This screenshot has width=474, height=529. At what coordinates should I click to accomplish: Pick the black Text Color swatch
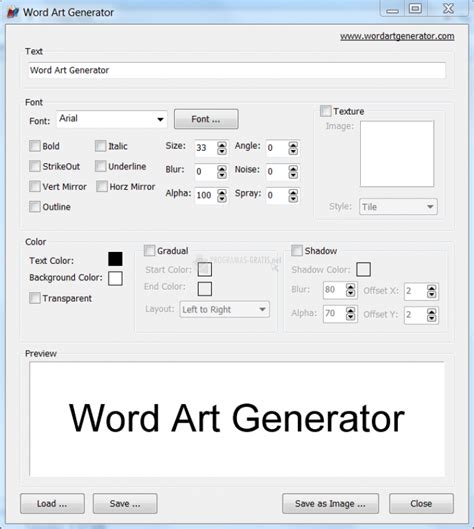[115, 259]
